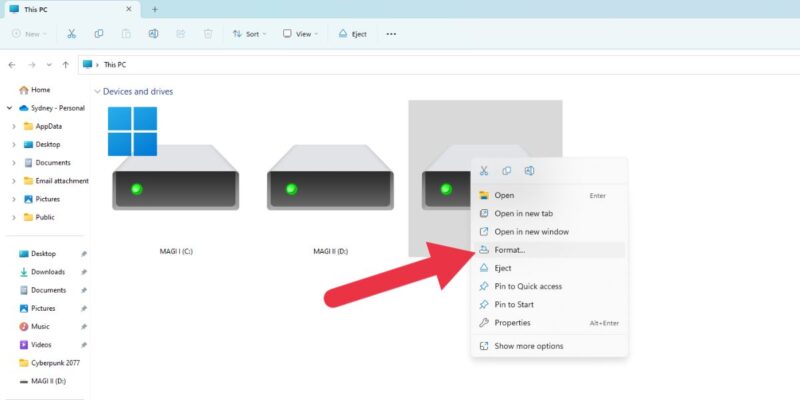Click the Copy icon in context menu
This screenshot has height=400, width=800.
507,171
